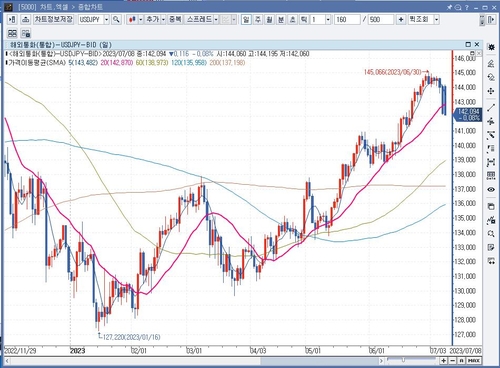Viewport: 500px width, 368px height.
Task: Click the erase-all drawing tool icon
Action: pos(491,77)
